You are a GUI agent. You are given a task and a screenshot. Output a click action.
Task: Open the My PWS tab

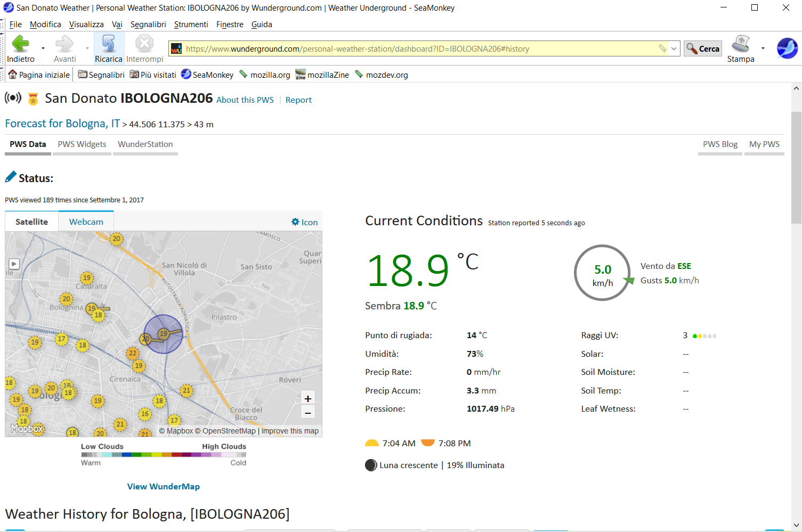pyautogui.click(x=764, y=144)
